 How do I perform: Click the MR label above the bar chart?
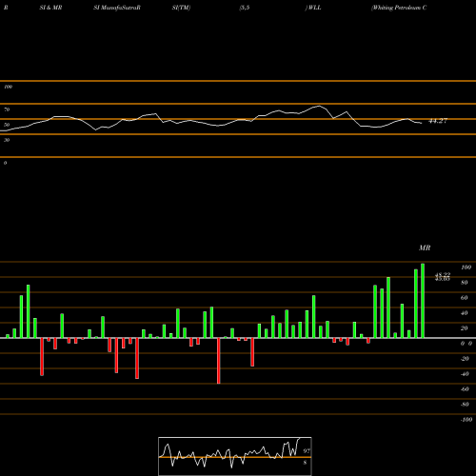(425, 248)
